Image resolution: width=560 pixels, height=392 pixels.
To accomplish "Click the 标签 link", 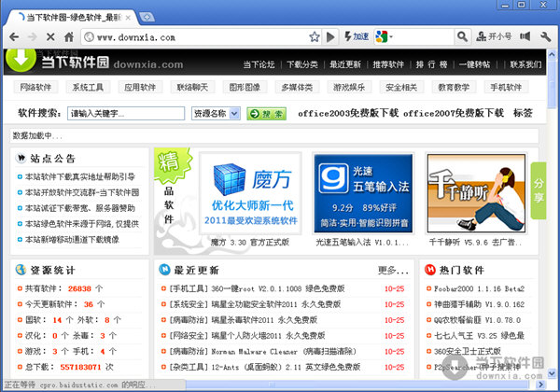I will tap(523, 114).
